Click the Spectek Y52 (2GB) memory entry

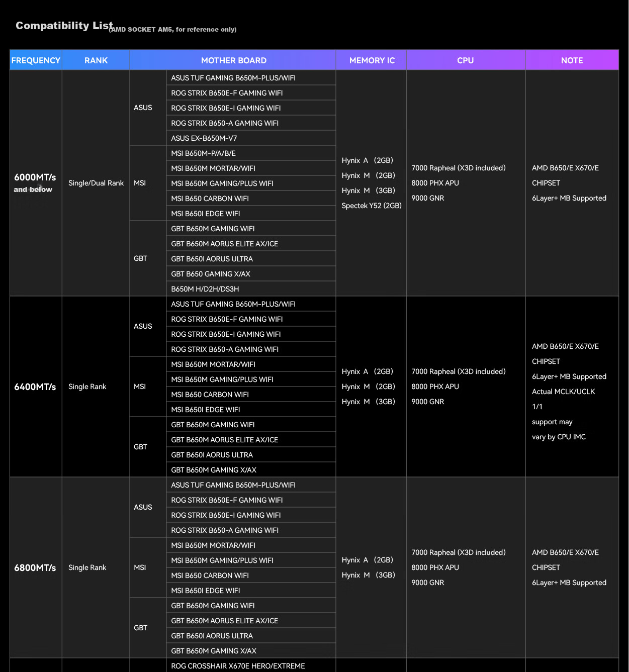click(x=372, y=206)
